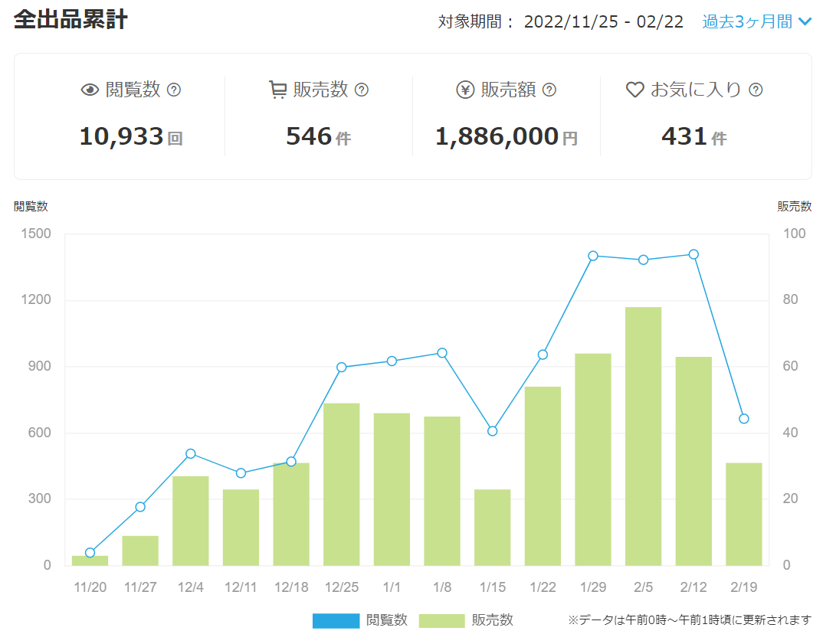Image resolution: width=826 pixels, height=644 pixels.
Task: Click help icon next to 販売数
Action: click(x=362, y=90)
